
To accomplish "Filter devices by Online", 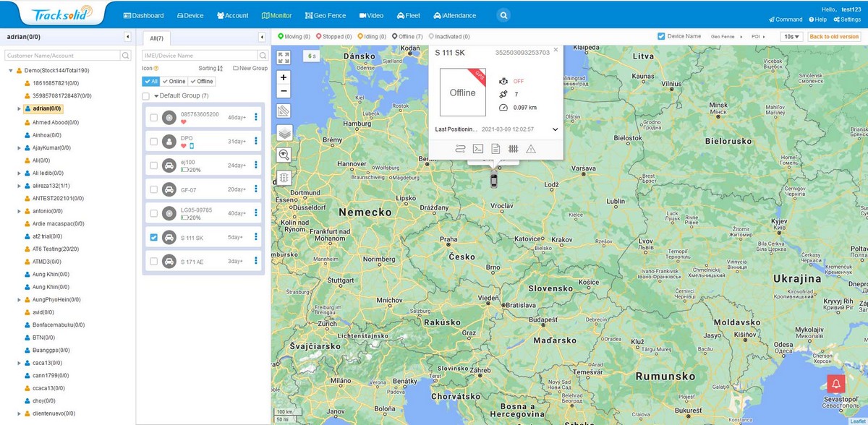I will click(174, 82).
